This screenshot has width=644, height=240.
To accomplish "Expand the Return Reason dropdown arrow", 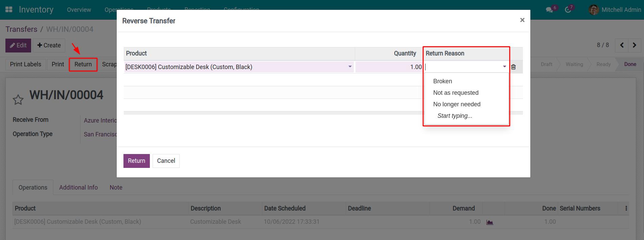I will (x=504, y=67).
